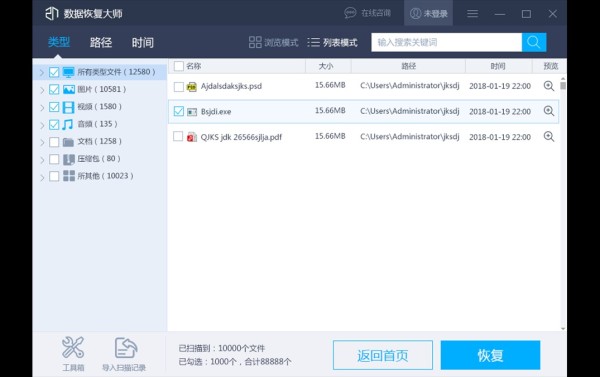Click the monitor icon of 所有类型文件

click(x=68, y=72)
